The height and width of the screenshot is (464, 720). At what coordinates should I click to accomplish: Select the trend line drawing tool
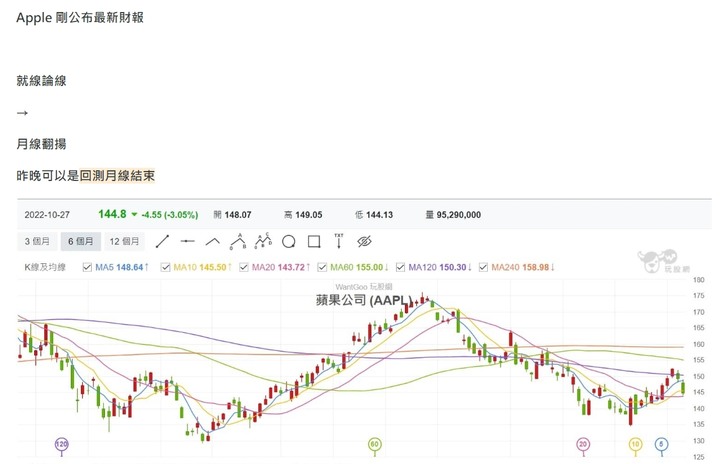point(162,241)
